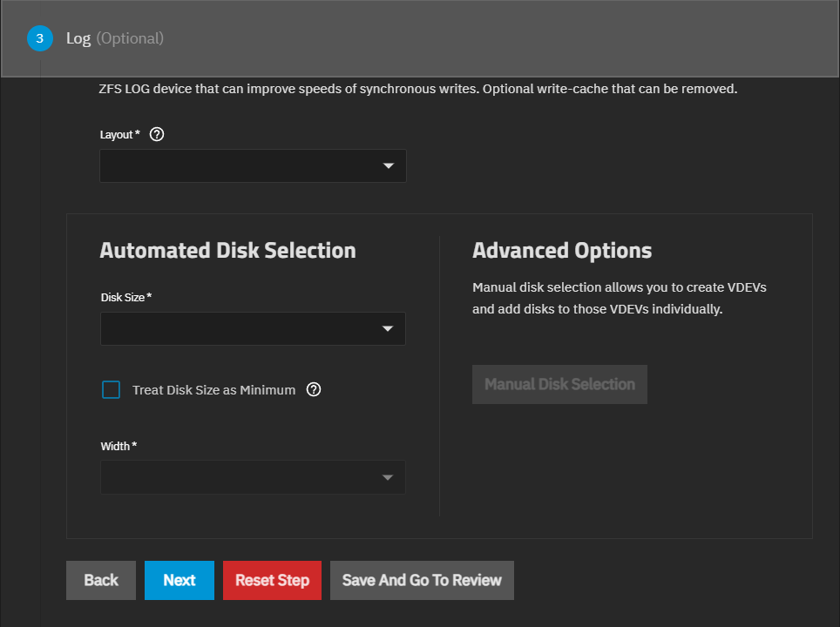Expand the Layout select field

coord(244,166)
